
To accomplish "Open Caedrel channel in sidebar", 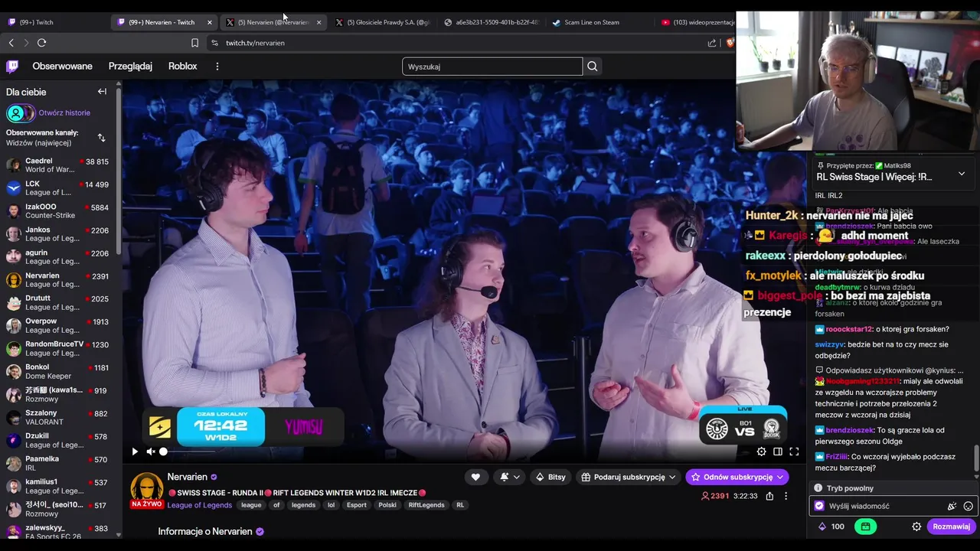I will pyautogui.click(x=60, y=165).
